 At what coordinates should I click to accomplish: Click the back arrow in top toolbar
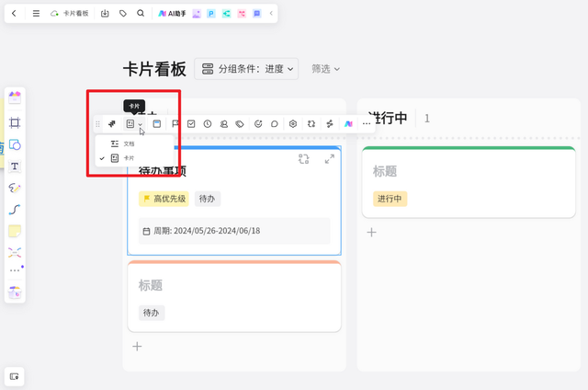point(14,14)
